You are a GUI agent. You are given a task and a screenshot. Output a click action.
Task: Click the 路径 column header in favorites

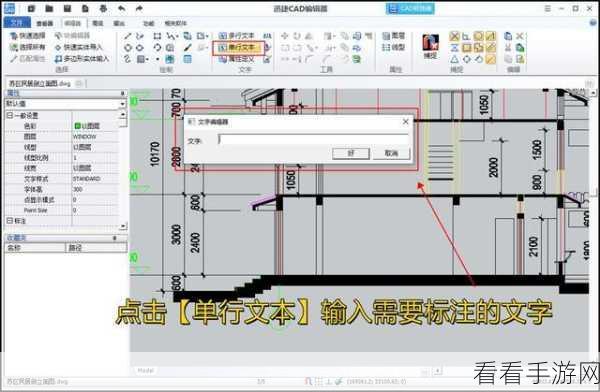(96, 248)
